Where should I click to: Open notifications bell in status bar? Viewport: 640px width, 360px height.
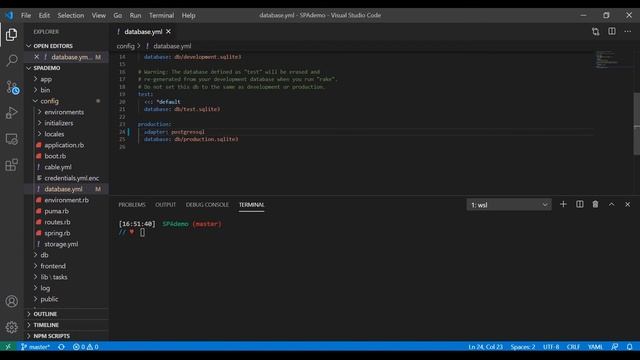629,347
